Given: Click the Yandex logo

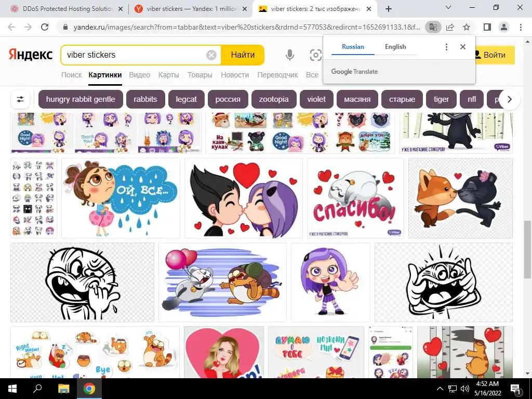Looking at the screenshot, I should coord(31,55).
